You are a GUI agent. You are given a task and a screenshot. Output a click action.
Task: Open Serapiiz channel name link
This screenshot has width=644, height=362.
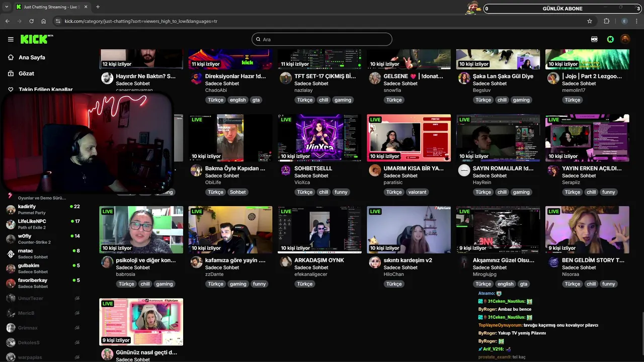pos(571,183)
